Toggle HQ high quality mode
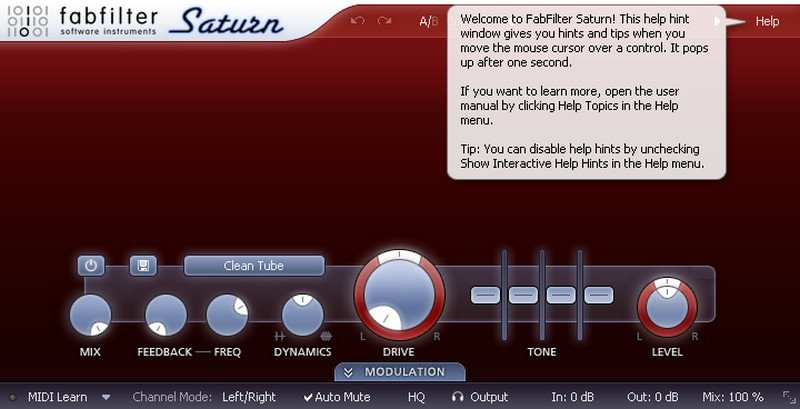Image resolution: width=800 pixels, height=409 pixels. [416, 397]
